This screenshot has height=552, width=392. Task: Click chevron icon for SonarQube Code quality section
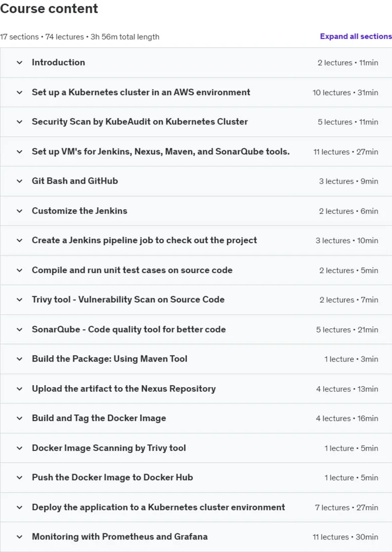[x=20, y=329]
